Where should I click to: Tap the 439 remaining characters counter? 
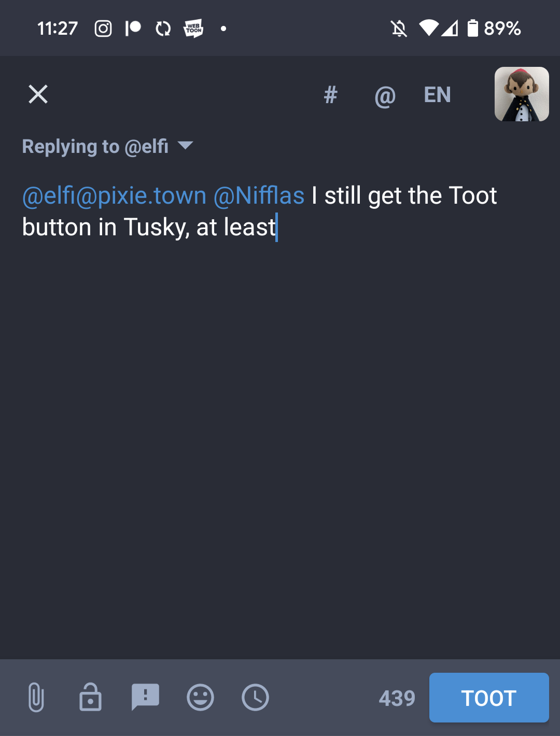(x=397, y=698)
